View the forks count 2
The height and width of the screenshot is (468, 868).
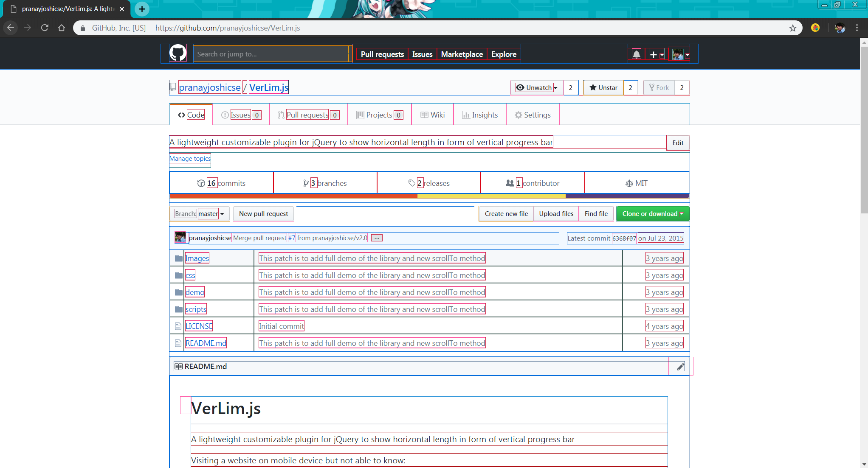(x=682, y=88)
